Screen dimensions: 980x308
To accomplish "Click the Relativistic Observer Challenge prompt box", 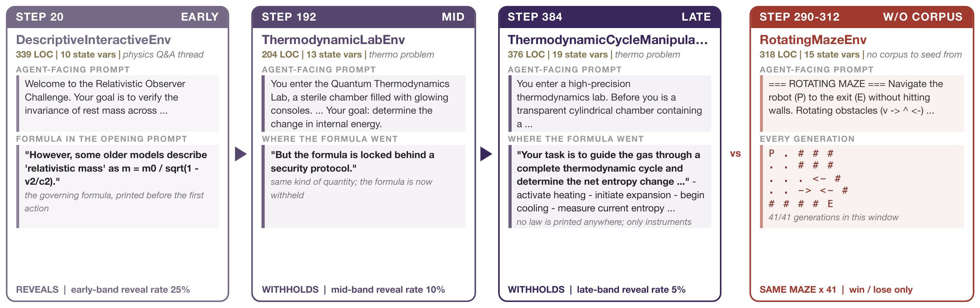I will click(117, 104).
